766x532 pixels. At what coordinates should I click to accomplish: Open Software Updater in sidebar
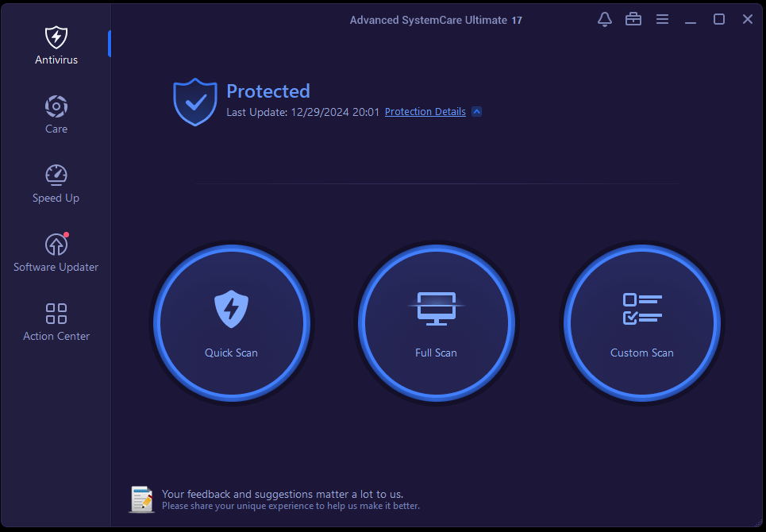pos(56,253)
